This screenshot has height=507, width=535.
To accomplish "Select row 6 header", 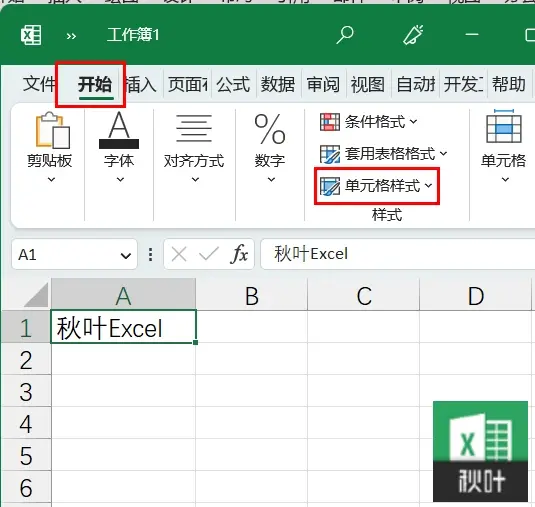I will pyautogui.click(x=26, y=488).
